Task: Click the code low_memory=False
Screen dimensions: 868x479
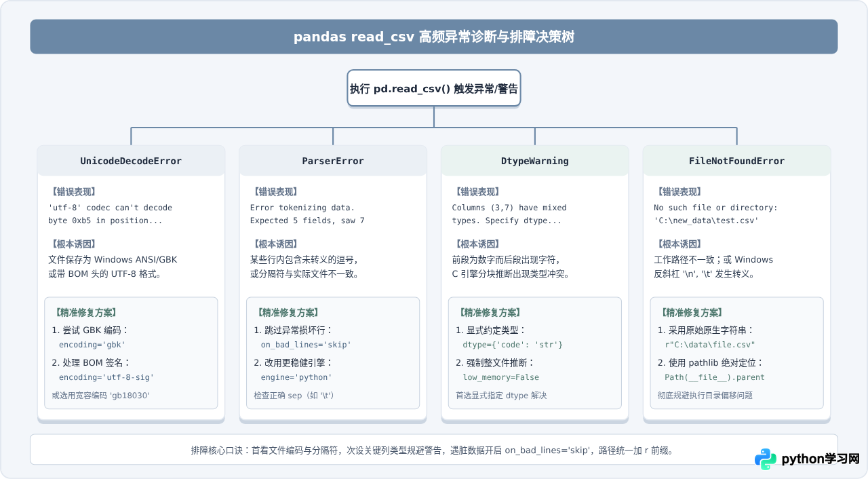Action: (x=500, y=377)
